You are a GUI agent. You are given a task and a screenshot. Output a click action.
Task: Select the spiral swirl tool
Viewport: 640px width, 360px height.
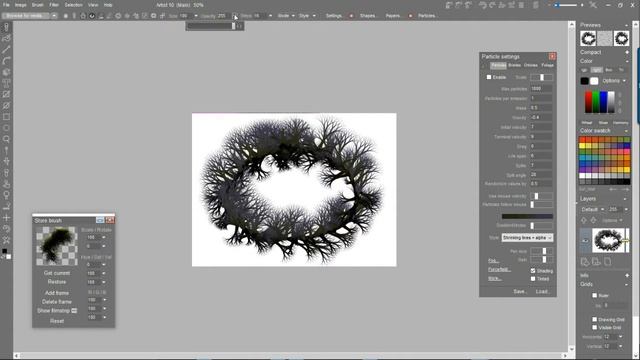click(6, 229)
